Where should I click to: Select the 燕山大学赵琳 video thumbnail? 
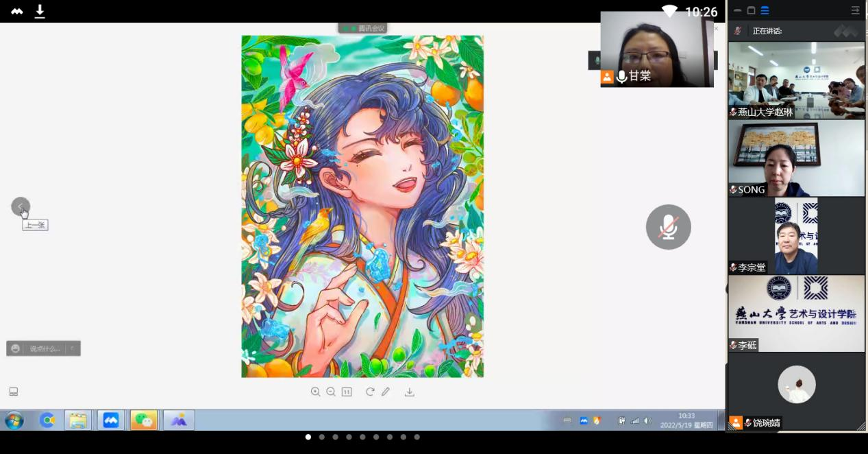click(796, 80)
